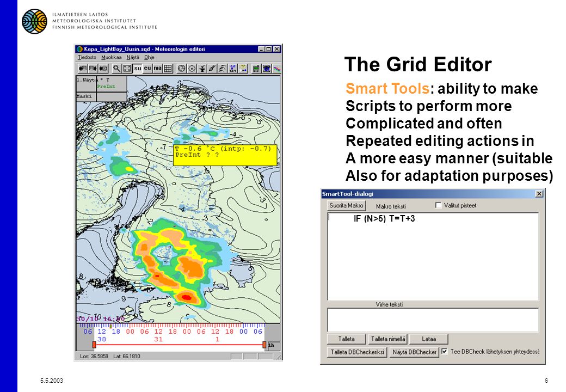This screenshot has height=392, width=566.
Task: Maximize the Meteorologin editori window
Action: tap(268, 49)
